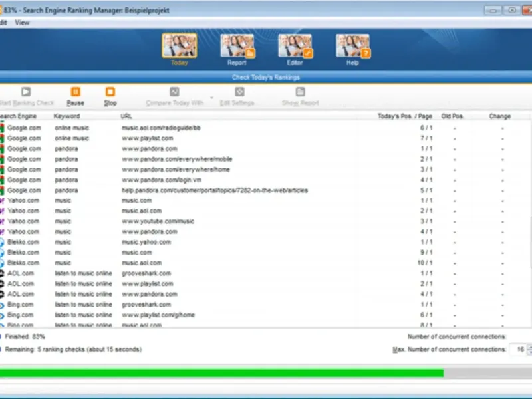
Task: Minimize the Search Engine Ranking Manager window
Action: (493, 11)
